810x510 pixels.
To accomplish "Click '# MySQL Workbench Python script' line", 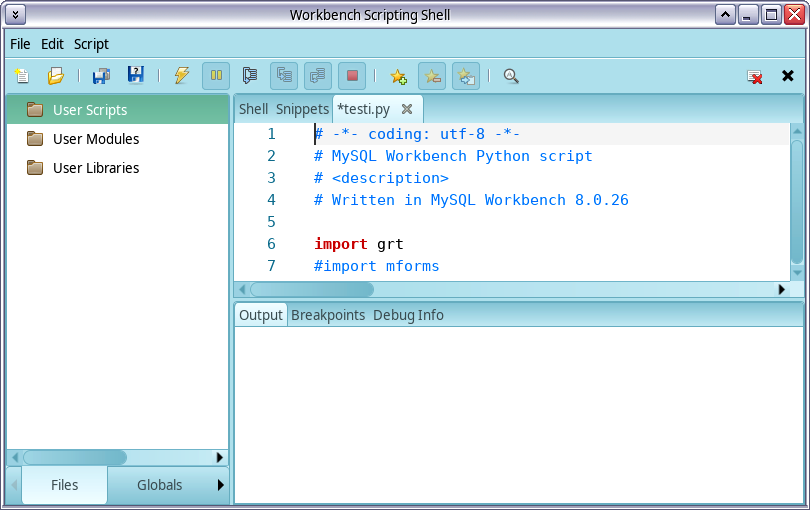I will (x=453, y=156).
